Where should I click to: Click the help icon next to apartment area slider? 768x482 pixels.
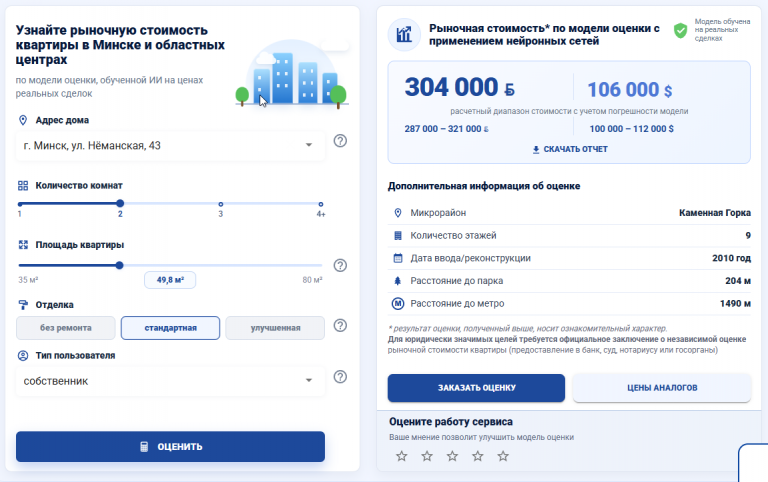pyautogui.click(x=340, y=265)
